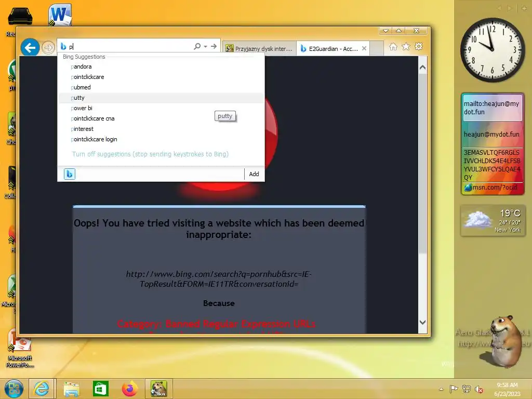532x399 pixels.
Task: Open a new blank tab
Action: 377,48
